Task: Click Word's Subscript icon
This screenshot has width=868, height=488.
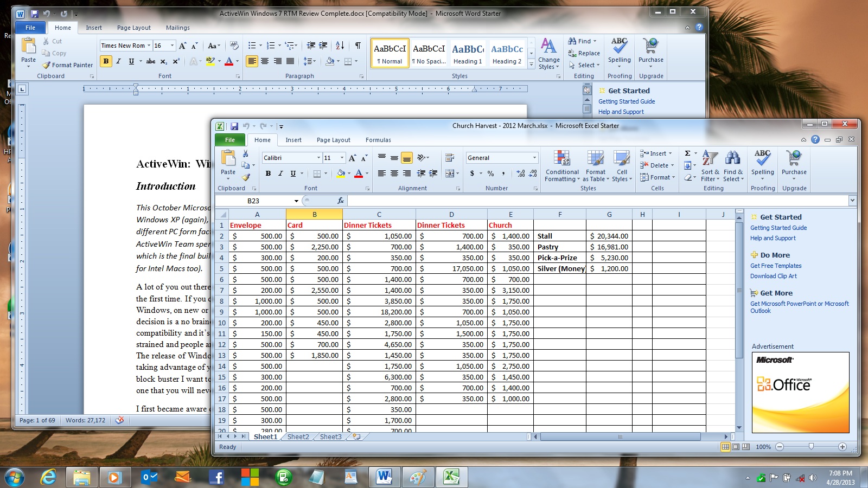Action: coord(163,61)
